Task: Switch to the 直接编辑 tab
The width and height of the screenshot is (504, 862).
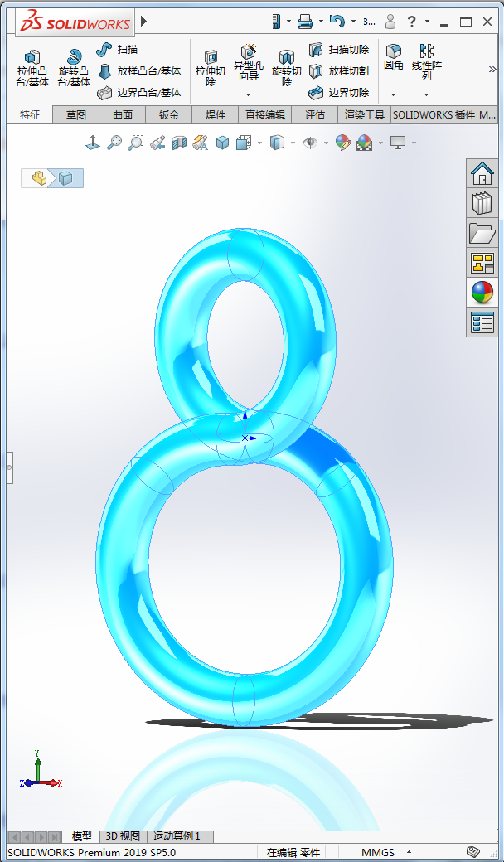Action: [x=265, y=115]
